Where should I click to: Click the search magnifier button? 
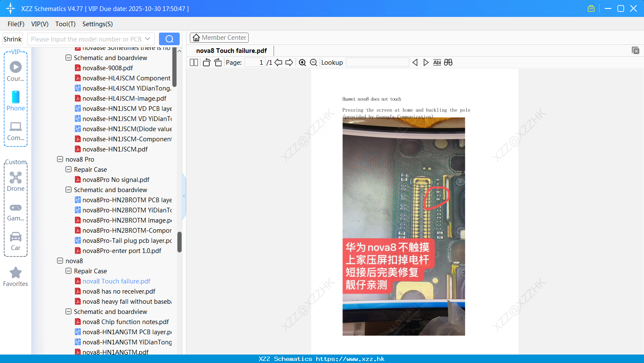click(x=169, y=39)
